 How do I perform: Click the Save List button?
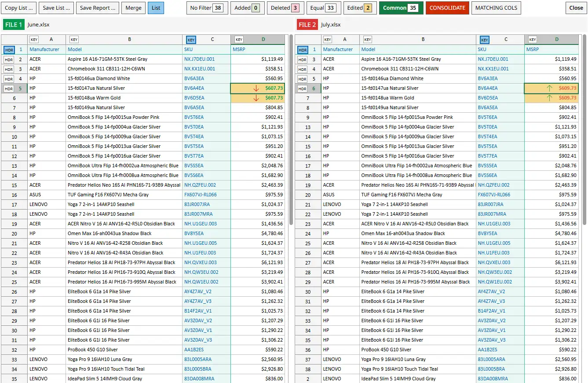tap(56, 8)
